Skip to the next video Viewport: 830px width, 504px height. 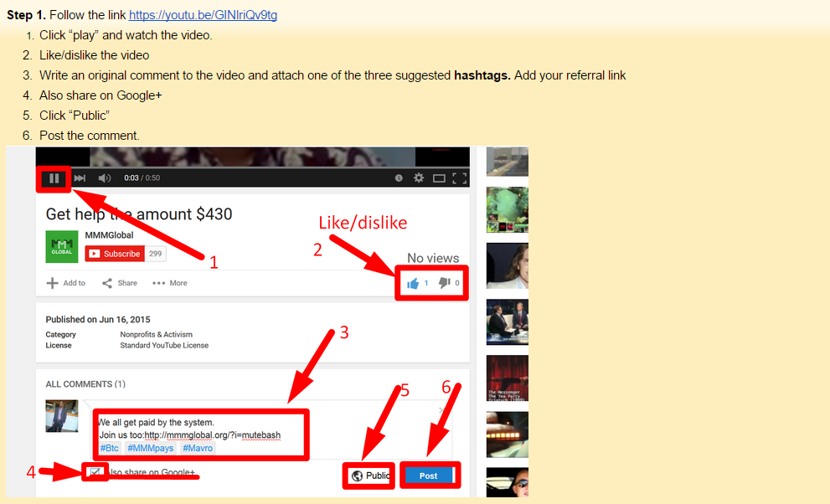pyautogui.click(x=80, y=178)
